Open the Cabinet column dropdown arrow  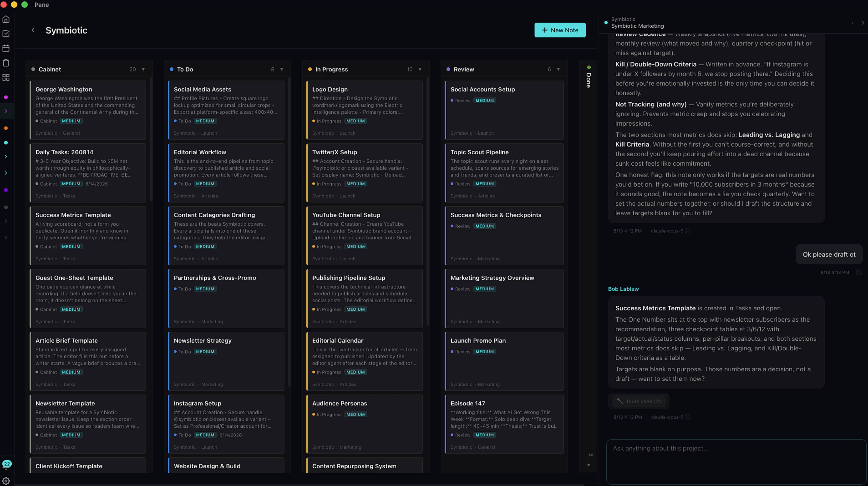[x=143, y=69]
